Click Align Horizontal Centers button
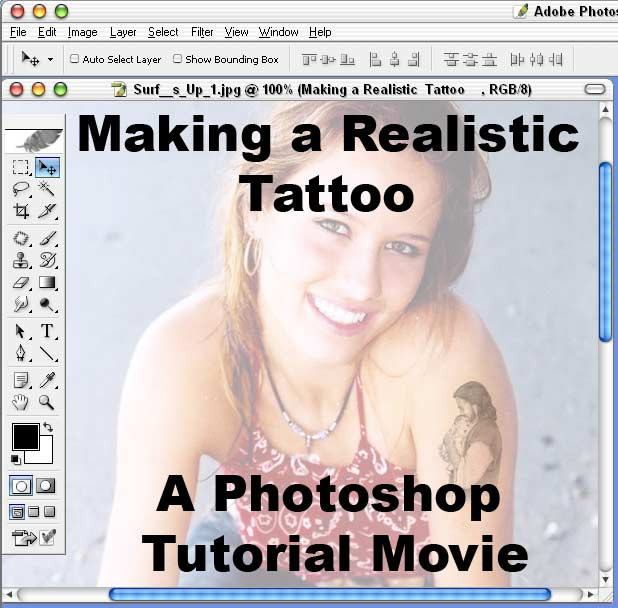The width and height of the screenshot is (618, 608). tap(394, 60)
